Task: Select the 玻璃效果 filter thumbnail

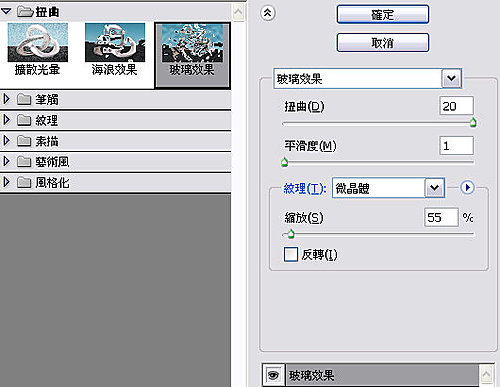Action: tap(192, 55)
